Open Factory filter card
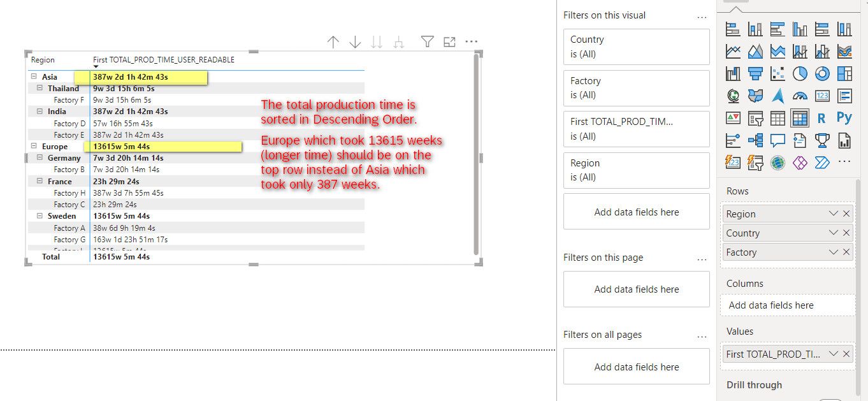The width and height of the screenshot is (868, 401). 636,88
